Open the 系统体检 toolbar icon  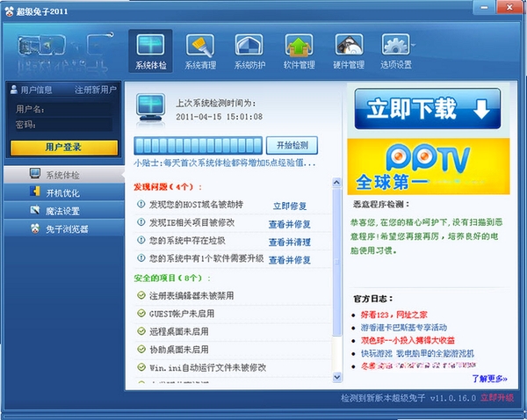click(150, 51)
